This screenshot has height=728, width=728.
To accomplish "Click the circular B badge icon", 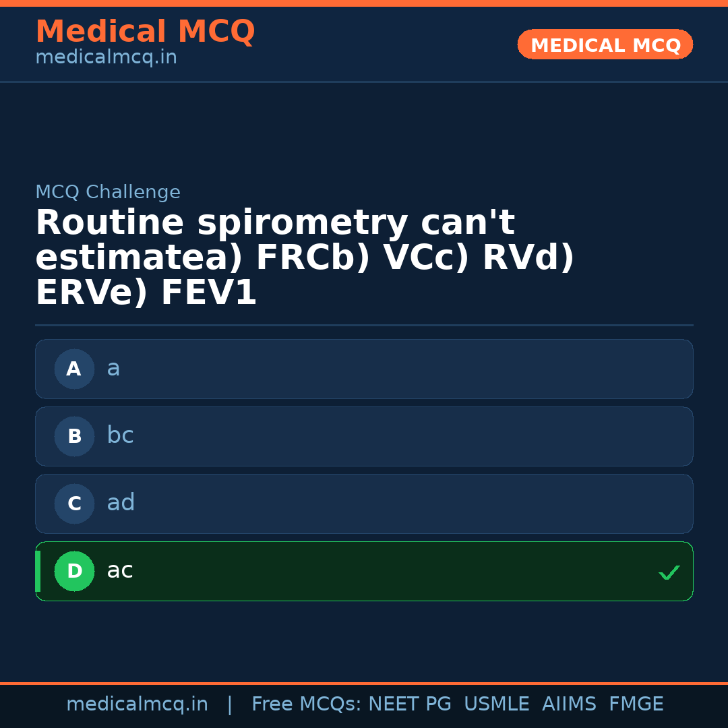I will (74, 436).
